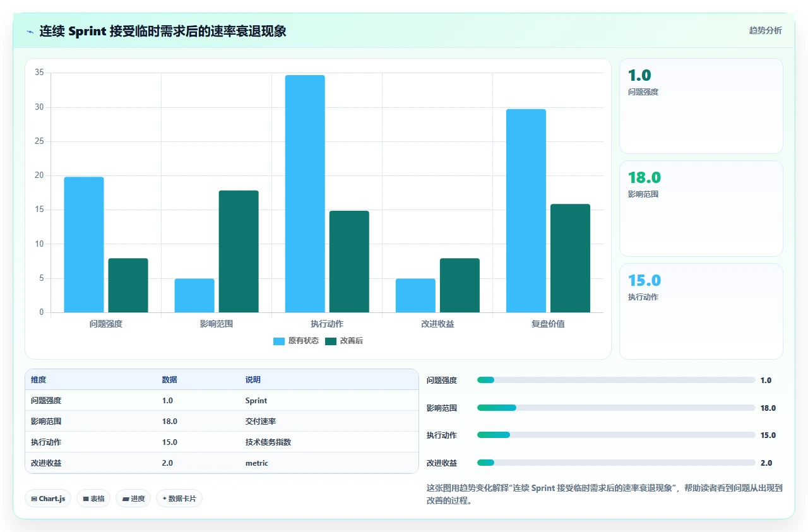Image resolution: width=808 pixels, height=532 pixels.
Task: Click the dashboard title about Sprint 速率衰退现象
Action: point(163,31)
